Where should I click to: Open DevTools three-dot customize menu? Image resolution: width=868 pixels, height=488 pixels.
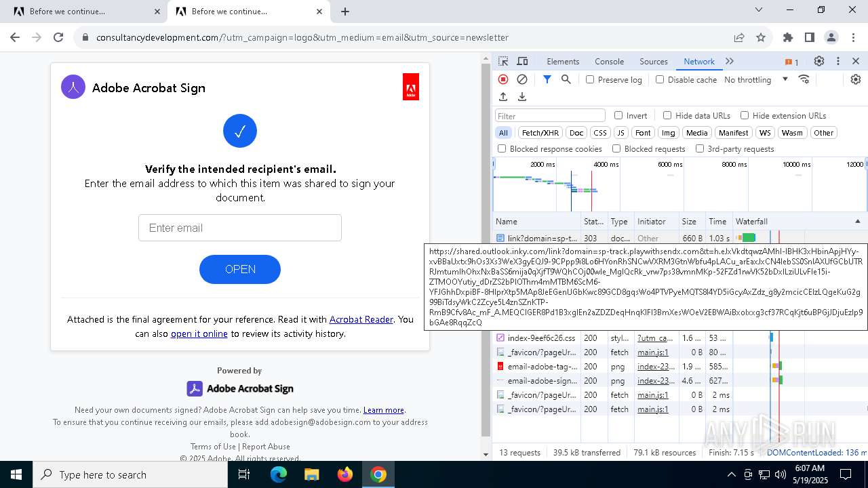coord(838,61)
